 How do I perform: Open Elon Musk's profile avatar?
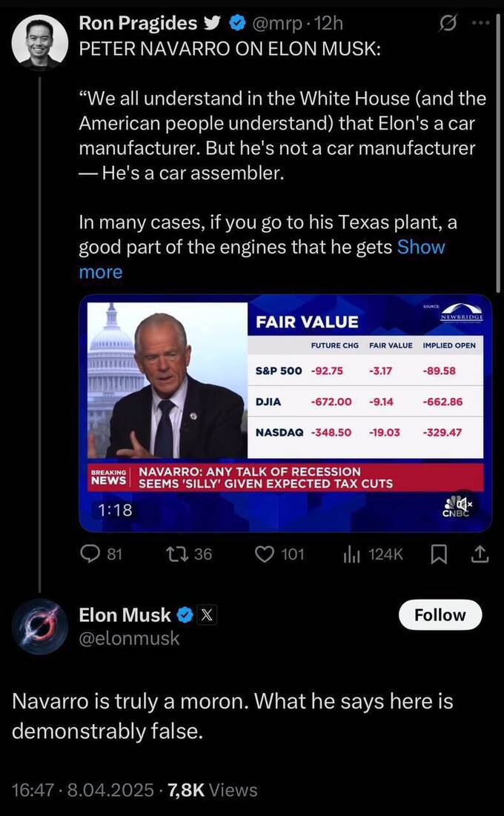click(40, 626)
